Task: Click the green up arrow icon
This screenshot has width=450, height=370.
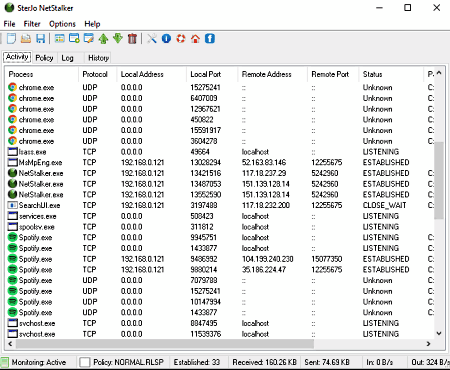Action: (x=103, y=39)
